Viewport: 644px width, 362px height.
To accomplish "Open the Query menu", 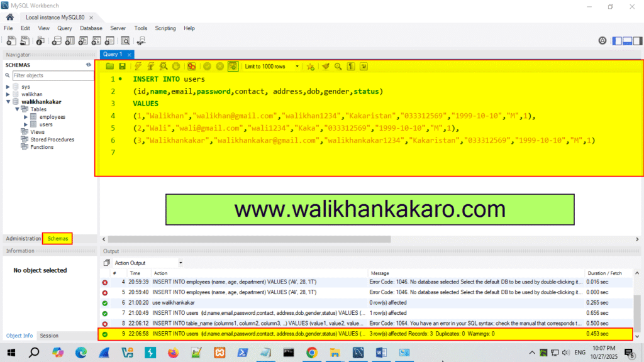I will 65,28.
